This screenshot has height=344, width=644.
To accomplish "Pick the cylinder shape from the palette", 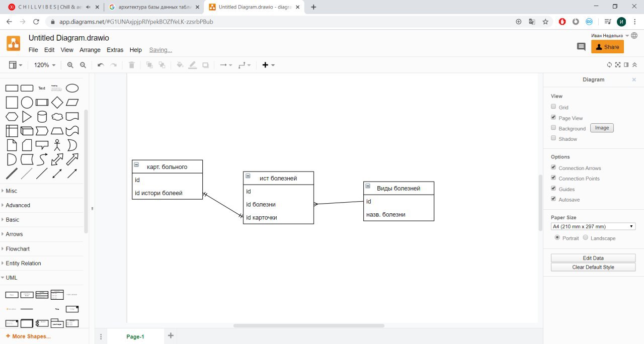I will click(42, 117).
